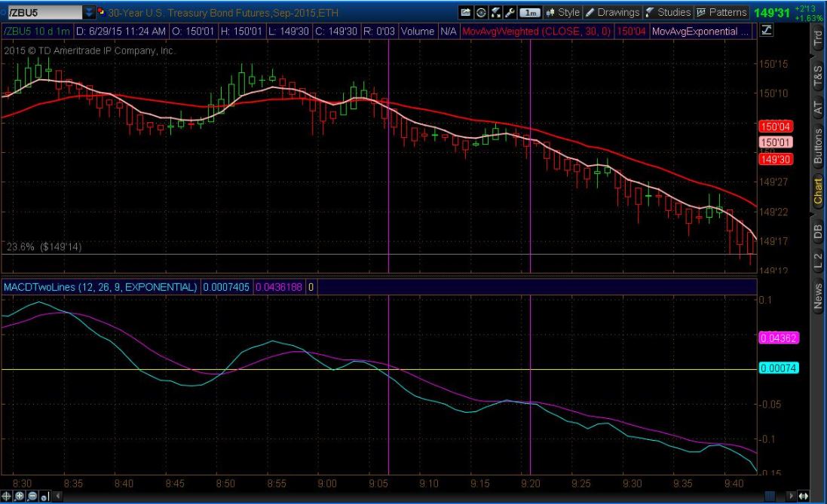
Task: Click the cyan 0.00074 MACD axis bubble
Action: (779, 368)
